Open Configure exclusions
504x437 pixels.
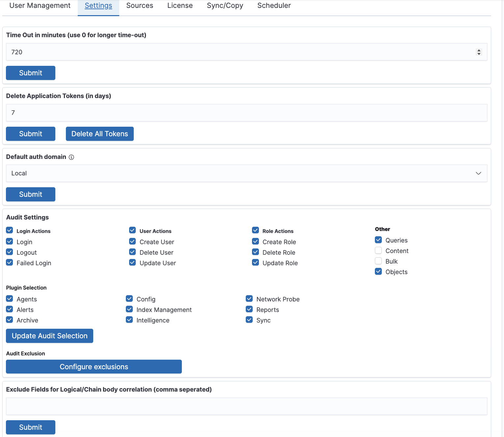(x=94, y=367)
